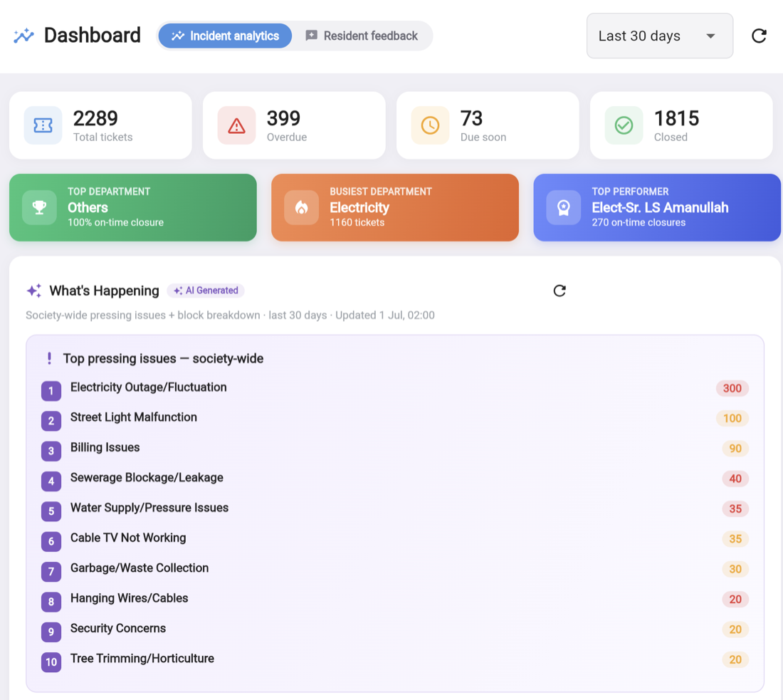Click rank badge 6 for Cable TV
The width and height of the screenshot is (783, 700).
coord(51,541)
